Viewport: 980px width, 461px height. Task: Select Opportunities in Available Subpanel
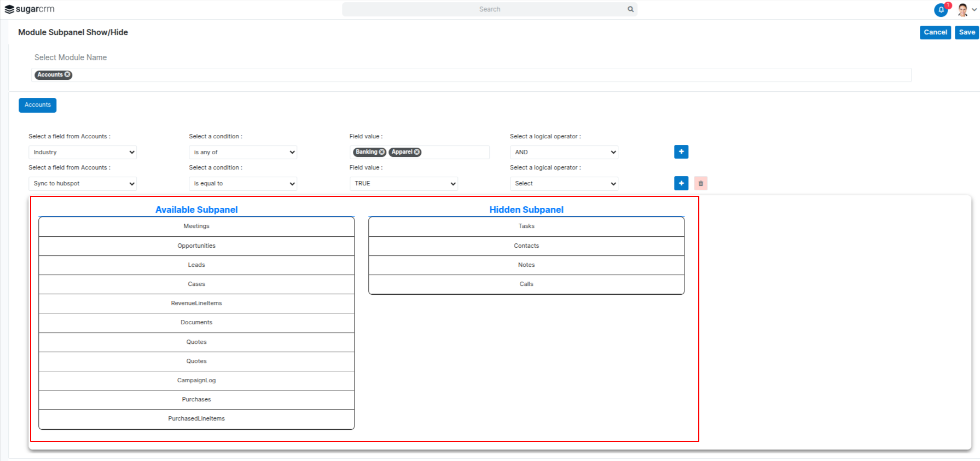pos(196,246)
